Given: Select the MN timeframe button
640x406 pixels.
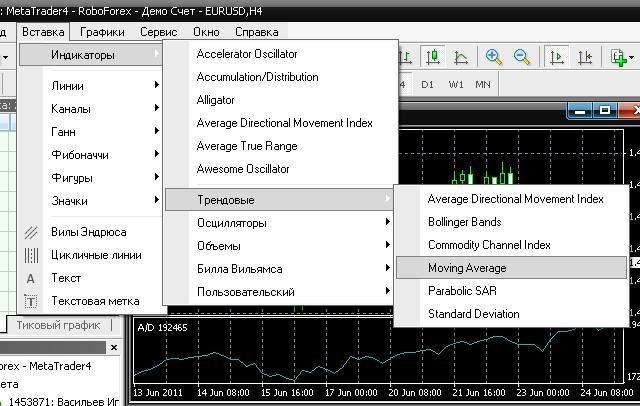Looking at the screenshot, I should (x=483, y=84).
